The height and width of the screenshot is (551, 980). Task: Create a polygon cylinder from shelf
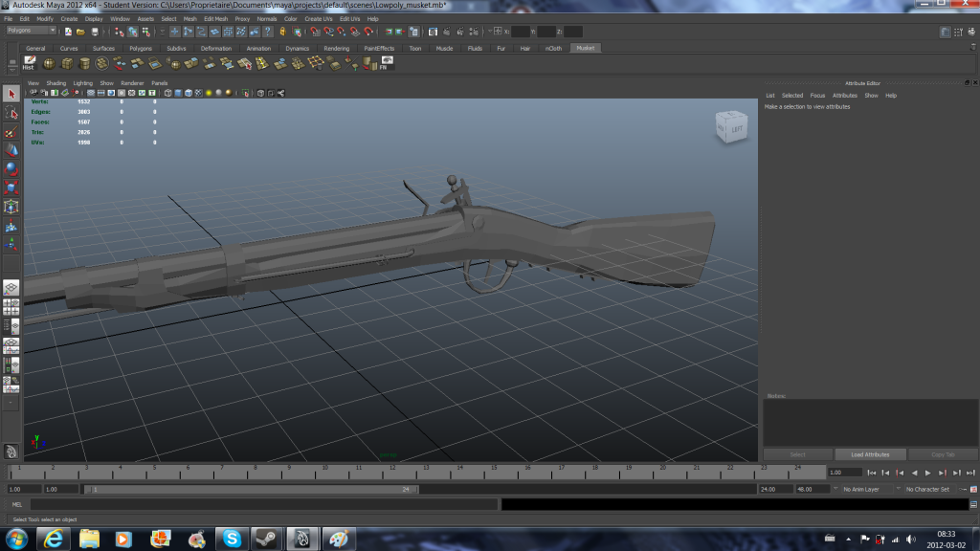(x=84, y=63)
